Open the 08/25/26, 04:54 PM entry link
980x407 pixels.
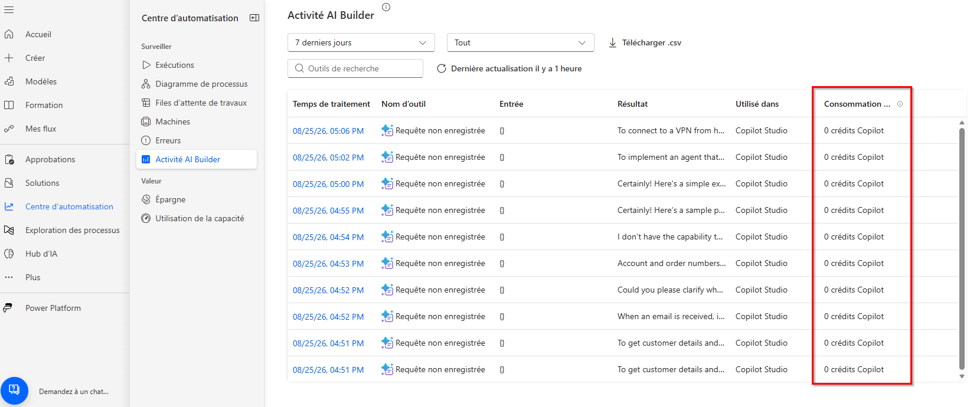(328, 237)
